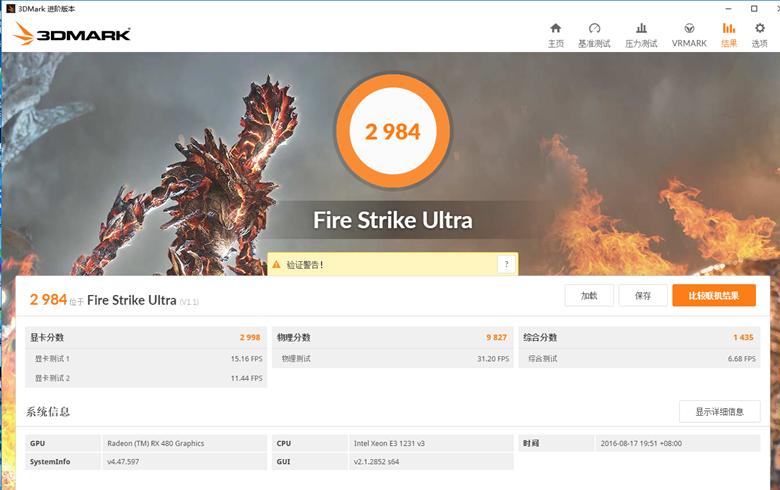Click the 3DMARK logo in header

pos(72,35)
